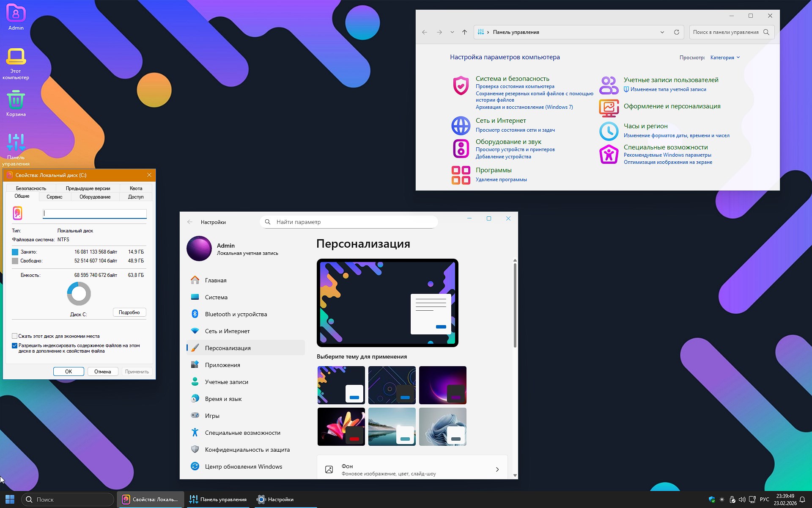Viewport: 812px width, 508px height.
Task: Open Учетные записи пользователей icon
Action: coord(609,85)
